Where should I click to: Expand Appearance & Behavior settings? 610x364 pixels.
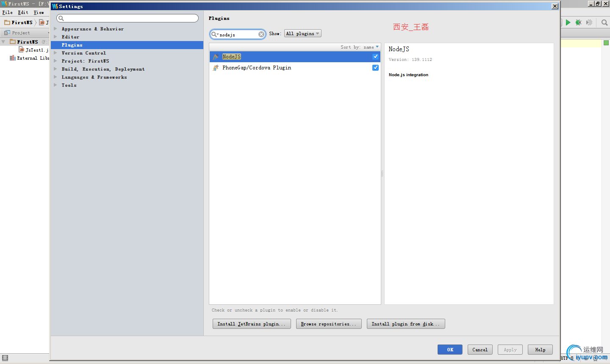pyautogui.click(x=55, y=29)
